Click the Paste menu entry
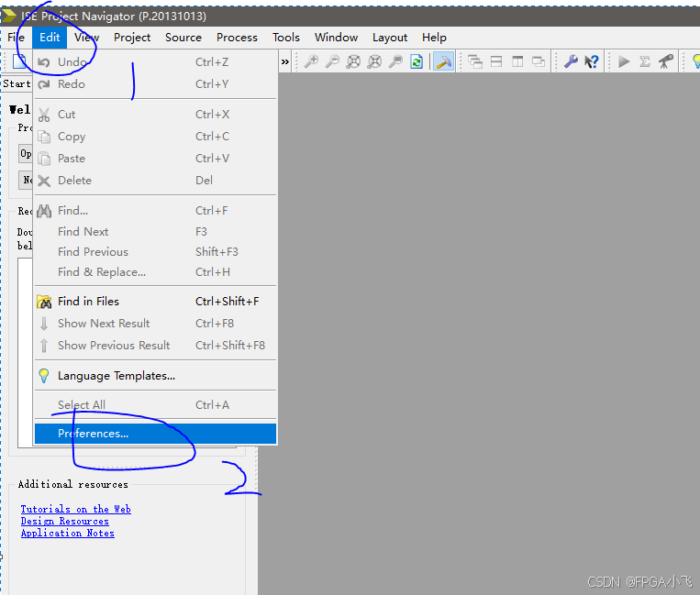The height and width of the screenshot is (595, 700). coord(155,159)
